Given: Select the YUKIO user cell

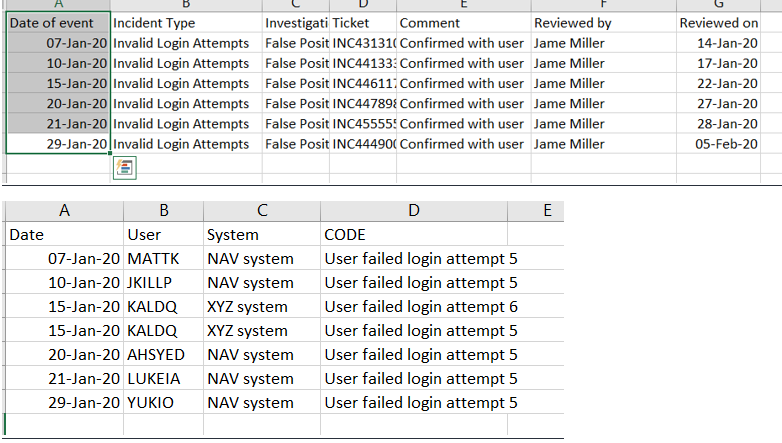Looking at the screenshot, I should [x=164, y=402].
